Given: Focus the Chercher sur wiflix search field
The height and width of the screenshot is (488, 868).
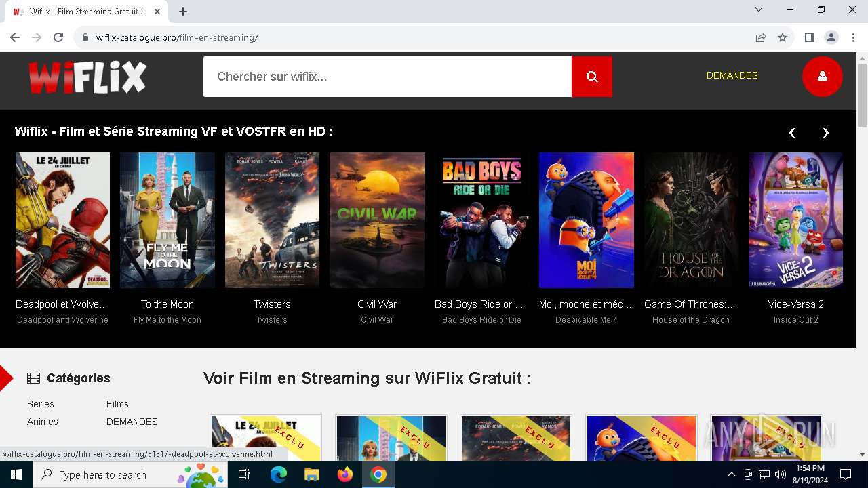Looking at the screenshot, I should pyautogui.click(x=387, y=77).
